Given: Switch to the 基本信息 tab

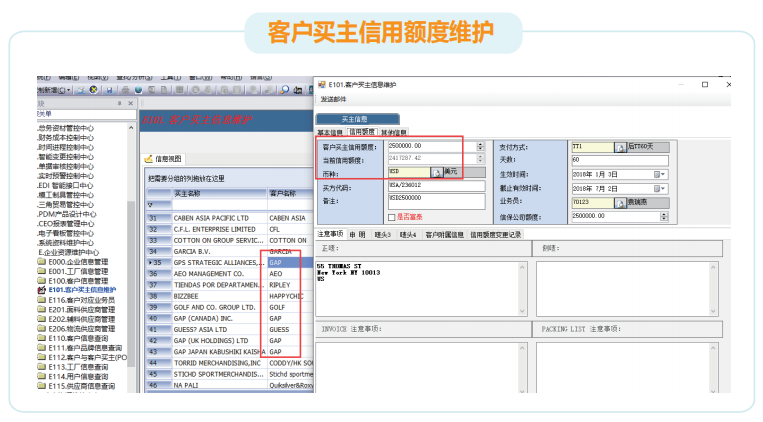Looking at the screenshot, I should click(330, 131).
